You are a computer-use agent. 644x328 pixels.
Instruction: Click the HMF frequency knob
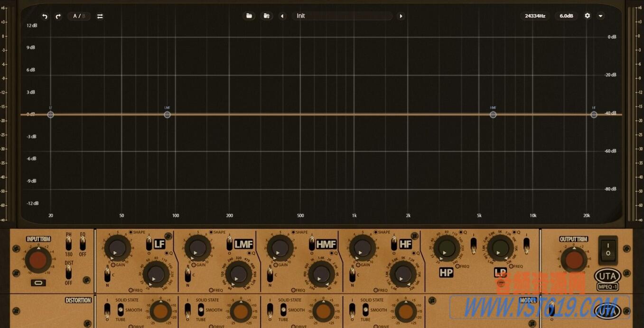(321, 274)
